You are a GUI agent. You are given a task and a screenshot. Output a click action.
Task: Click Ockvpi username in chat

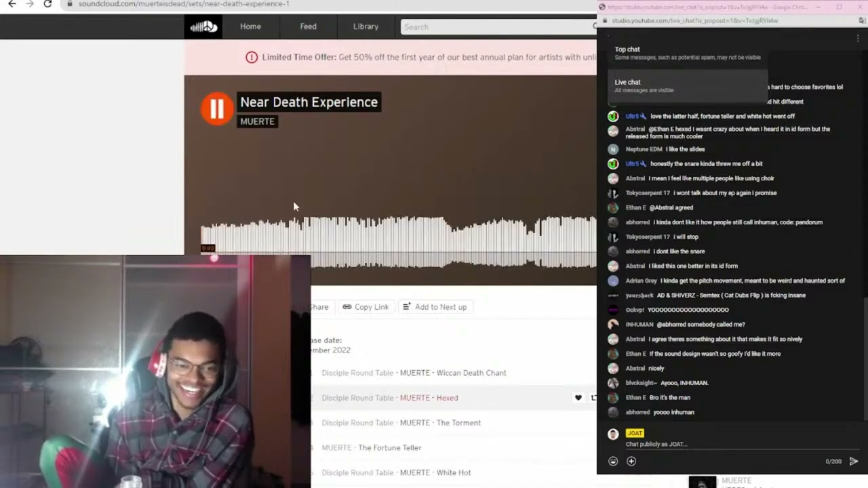tap(635, 310)
